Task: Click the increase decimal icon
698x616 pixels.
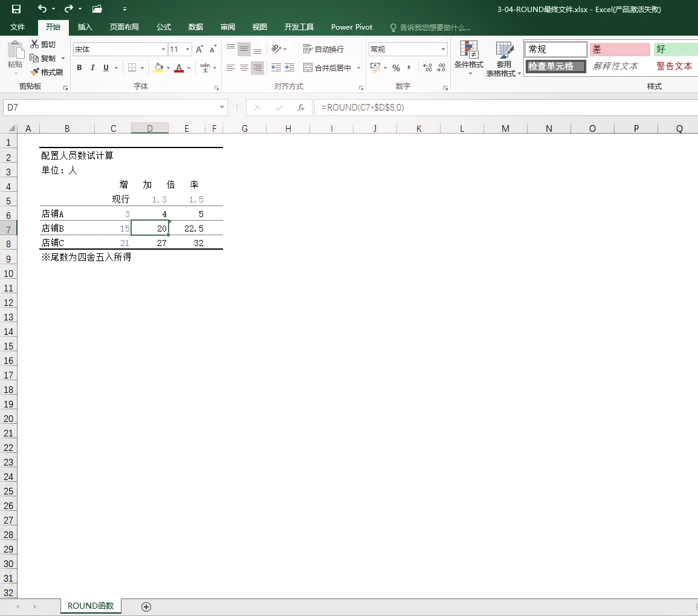Action: click(427, 68)
